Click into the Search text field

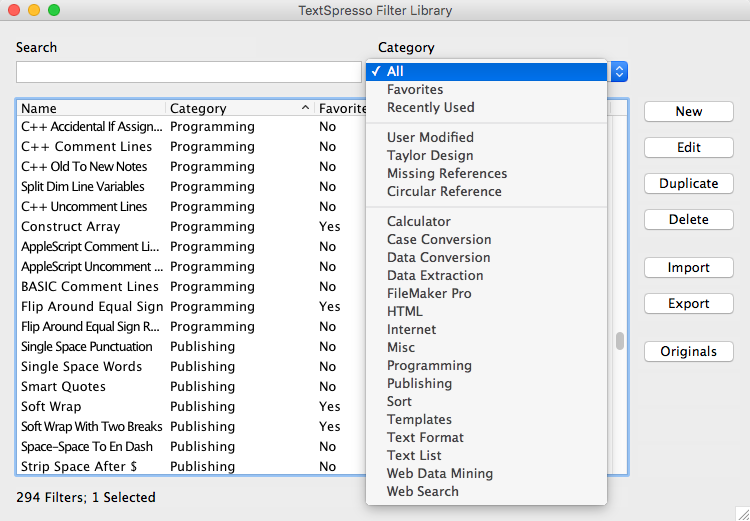[x=189, y=72]
